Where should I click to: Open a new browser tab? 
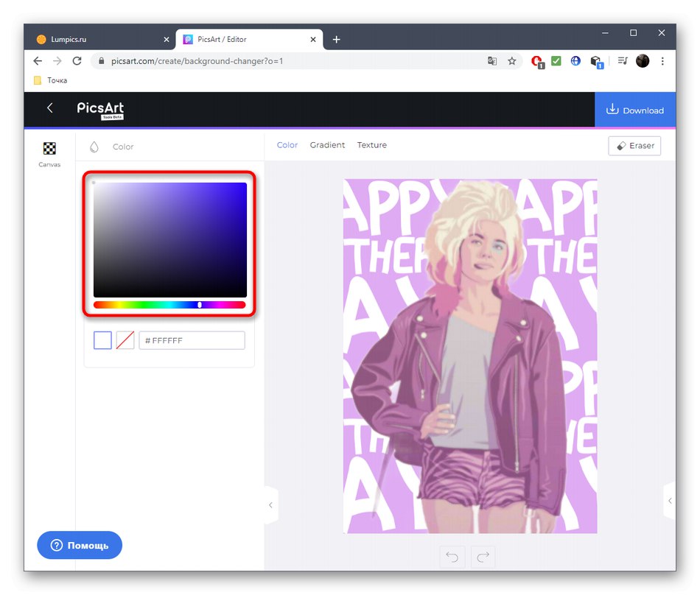click(x=337, y=40)
